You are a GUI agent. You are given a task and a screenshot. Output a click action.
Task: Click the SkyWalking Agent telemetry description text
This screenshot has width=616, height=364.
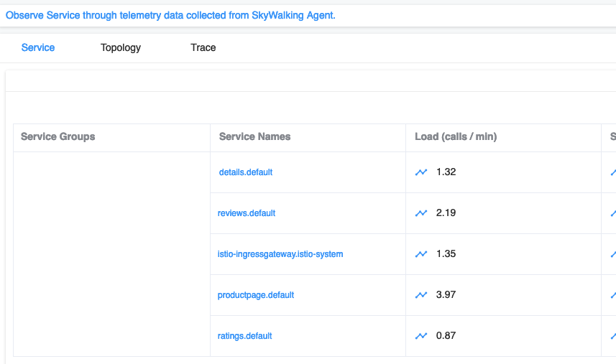170,15
